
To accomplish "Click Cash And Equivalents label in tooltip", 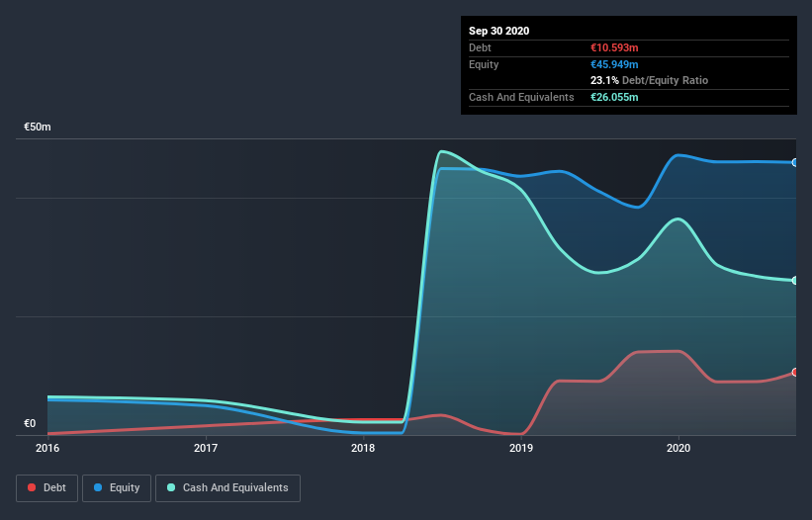I will coord(521,97).
